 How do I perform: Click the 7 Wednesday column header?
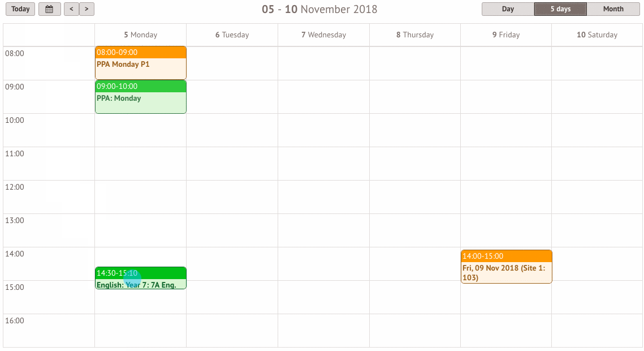point(323,35)
